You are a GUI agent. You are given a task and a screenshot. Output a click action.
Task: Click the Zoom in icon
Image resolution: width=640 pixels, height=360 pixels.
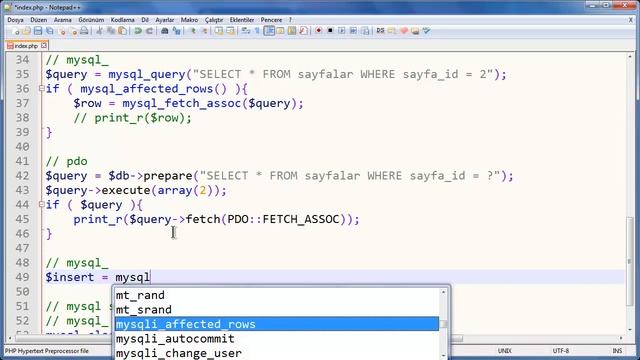click(192, 31)
